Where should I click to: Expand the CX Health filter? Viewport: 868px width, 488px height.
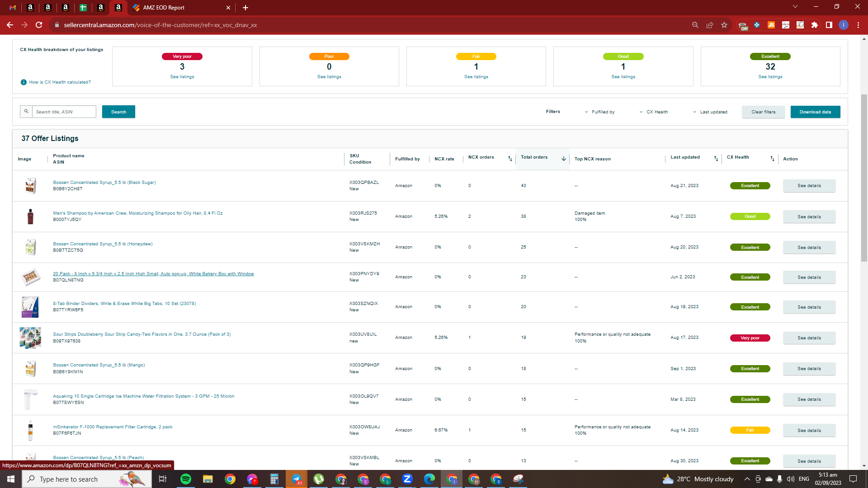coord(654,112)
